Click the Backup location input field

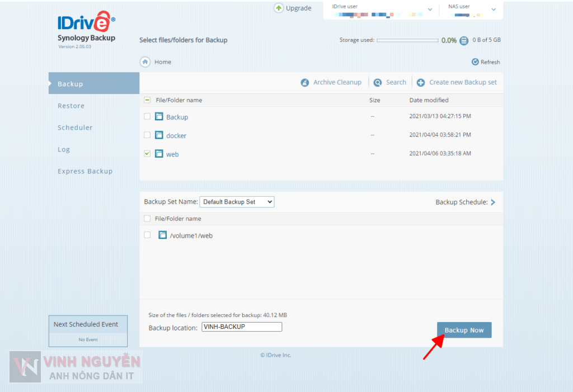tap(242, 327)
